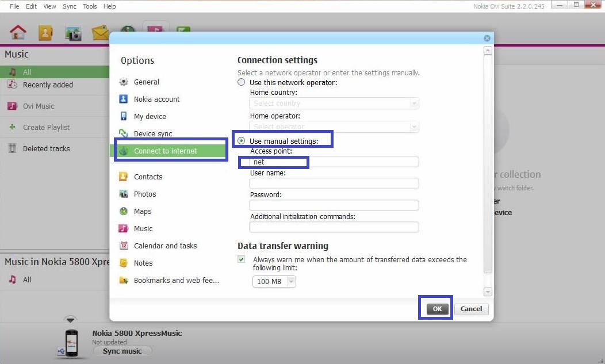The height and width of the screenshot is (364, 605).
Task: Click the Cancel button
Action: click(471, 309)
